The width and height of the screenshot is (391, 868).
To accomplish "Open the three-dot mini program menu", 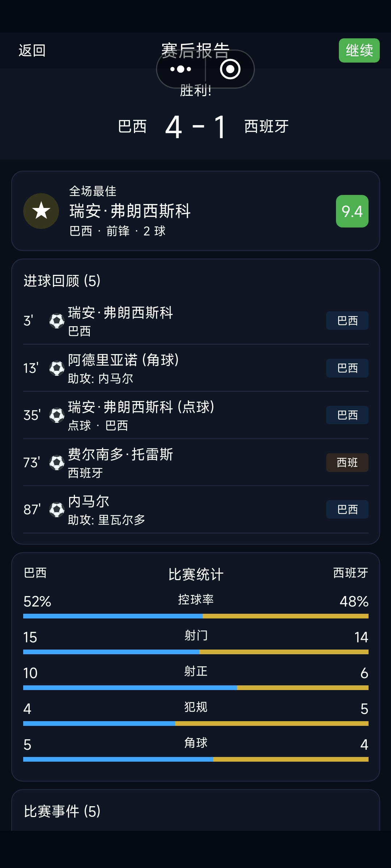I will (181, 69).
